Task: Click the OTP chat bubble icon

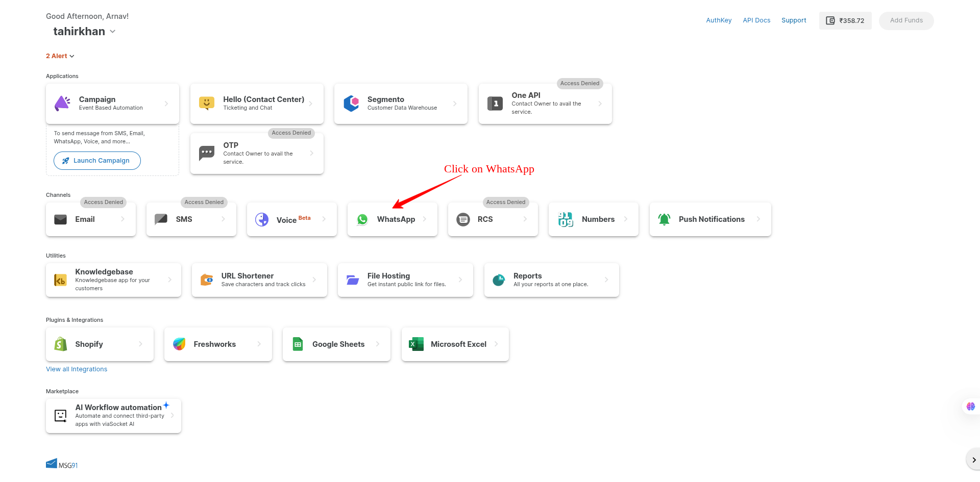Action: [207, 153]
